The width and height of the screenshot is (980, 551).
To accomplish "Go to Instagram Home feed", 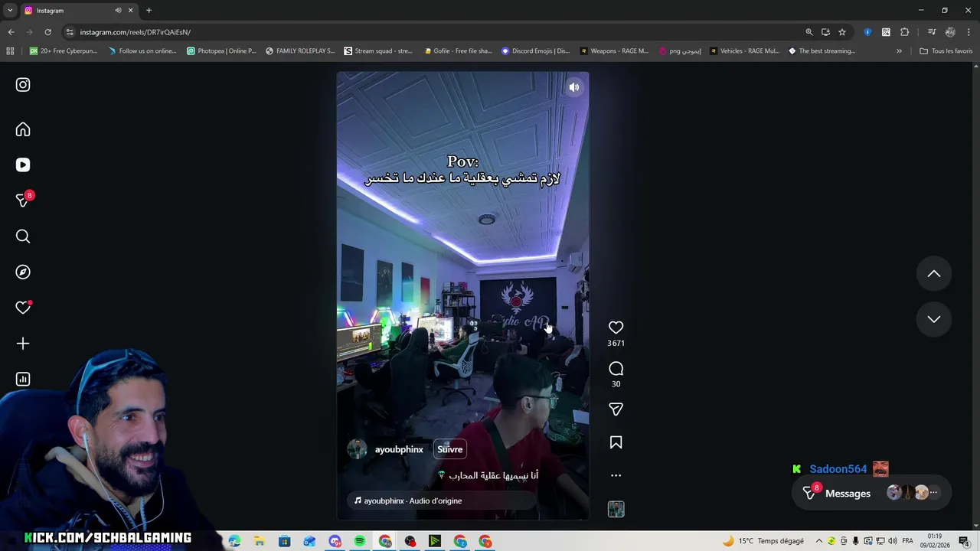I will pos(23,129).
